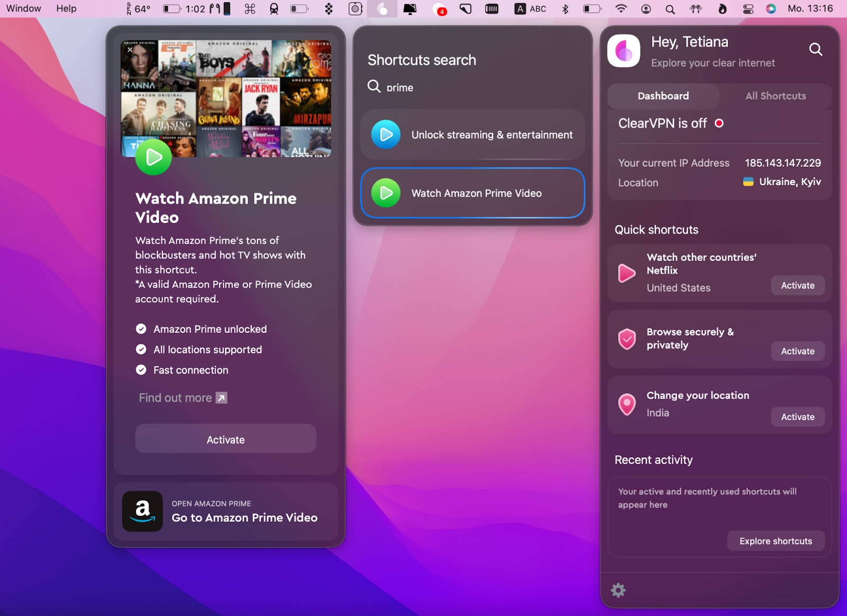This screenshot has height=616, width=847.
Task: Close the Amazon Prime banner with X
Action: click(130, 50)
